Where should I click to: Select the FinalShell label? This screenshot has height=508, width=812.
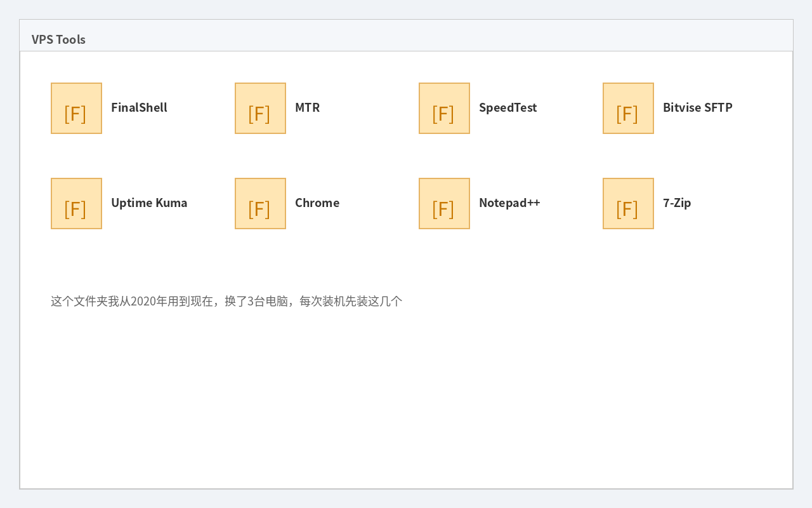(139, 107)
